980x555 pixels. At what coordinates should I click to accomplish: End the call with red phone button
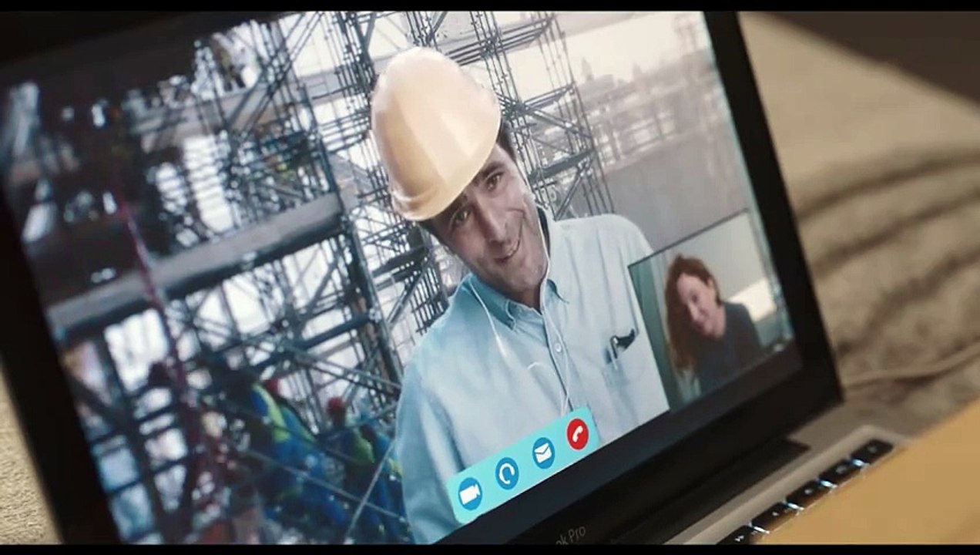[x=577, y=434]
